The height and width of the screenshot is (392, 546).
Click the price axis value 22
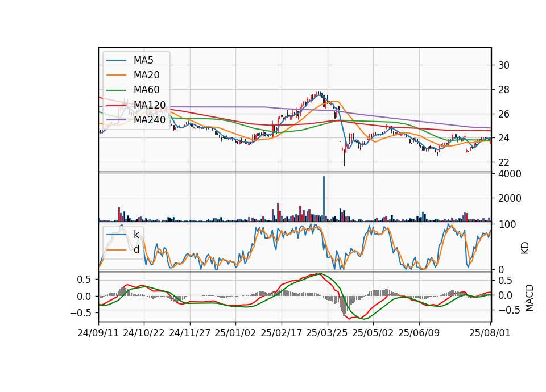[x=503, y=162]
